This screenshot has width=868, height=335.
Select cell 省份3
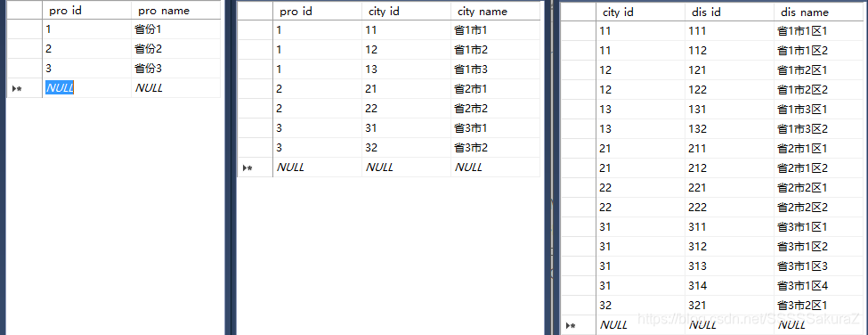176,69
